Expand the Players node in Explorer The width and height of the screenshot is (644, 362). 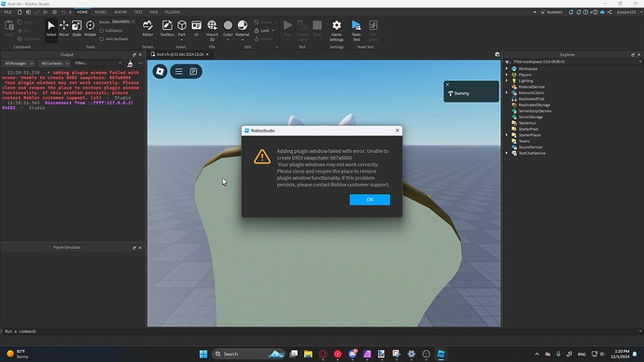[507, 75]
